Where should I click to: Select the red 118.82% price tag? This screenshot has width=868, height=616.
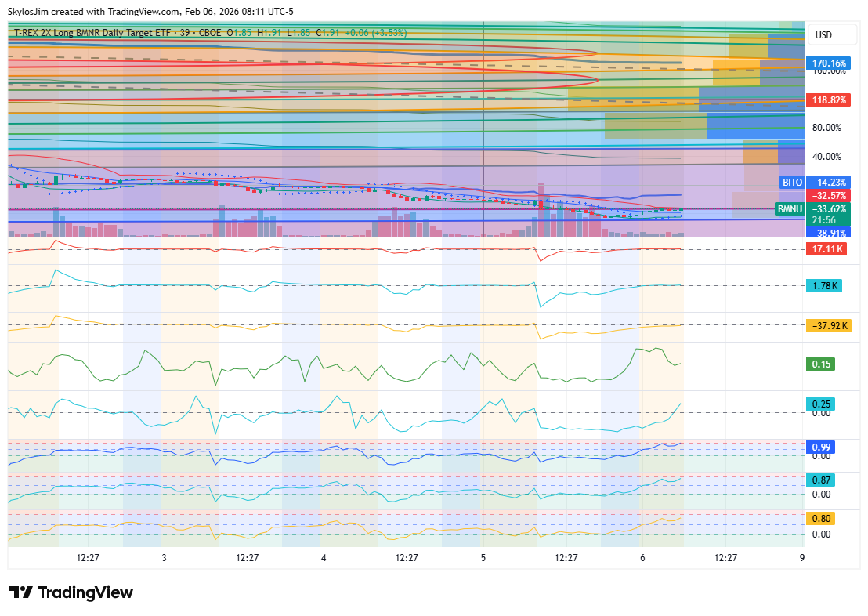click(x=829, y=100)
